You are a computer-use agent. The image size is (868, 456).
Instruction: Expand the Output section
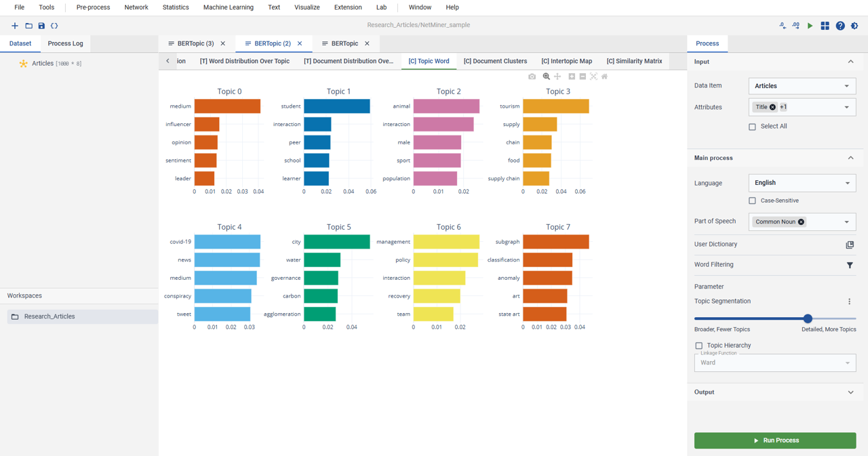coord(775,392)
